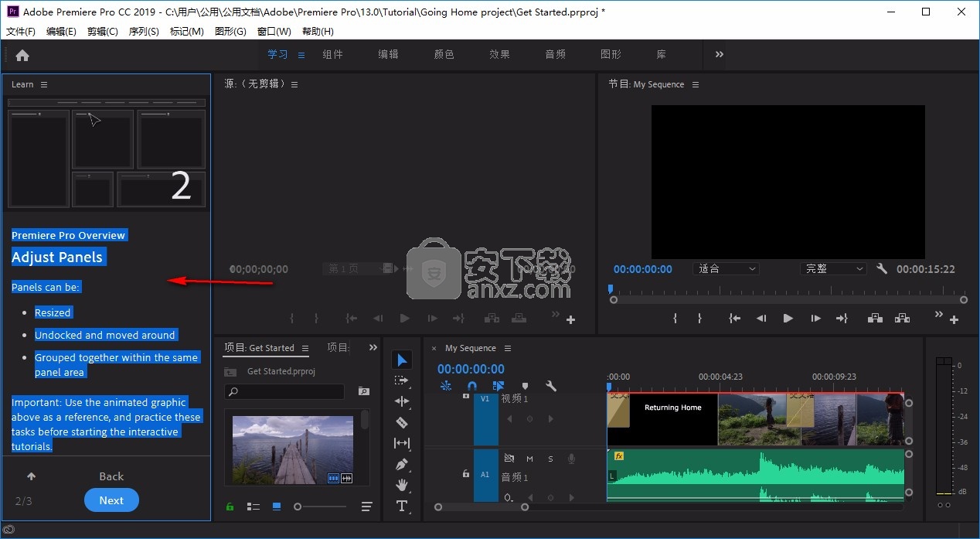Screen dimensions: 980x539
Task: Click the Next button in Learn panel
Action: [111, 500]
